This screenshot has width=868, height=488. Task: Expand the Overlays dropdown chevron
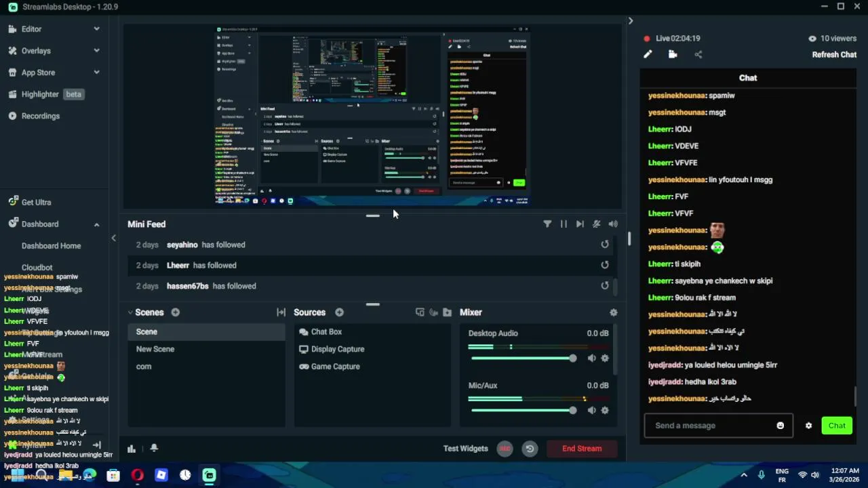coord(96,51)
